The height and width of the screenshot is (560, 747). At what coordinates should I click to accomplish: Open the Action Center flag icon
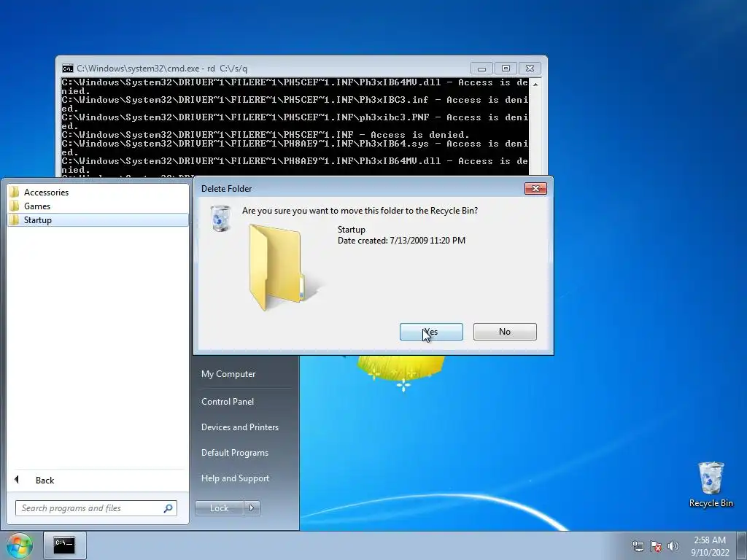point(656,546)
